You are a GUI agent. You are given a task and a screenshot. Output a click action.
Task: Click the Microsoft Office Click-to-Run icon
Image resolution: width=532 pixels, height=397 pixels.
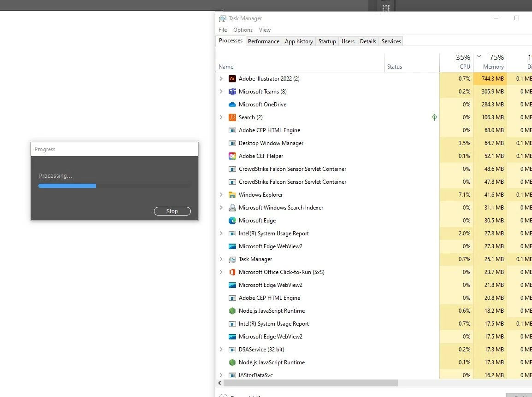pos(232,272)
